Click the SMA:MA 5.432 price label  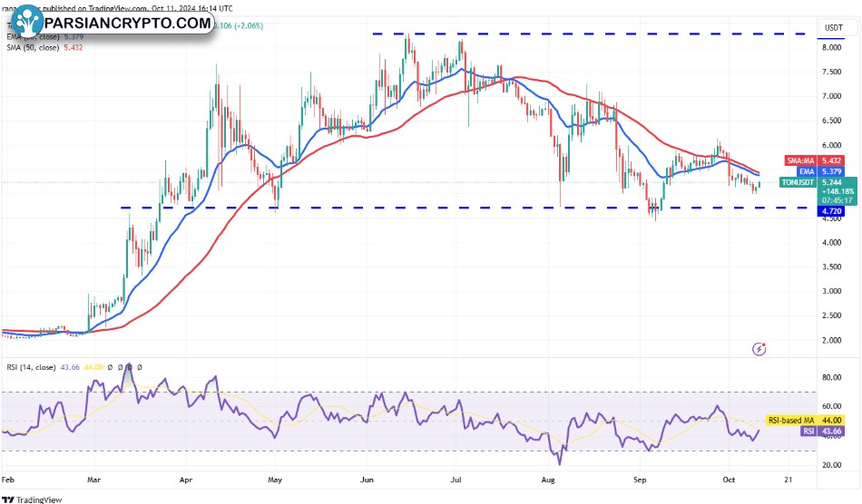pos(814,160)
